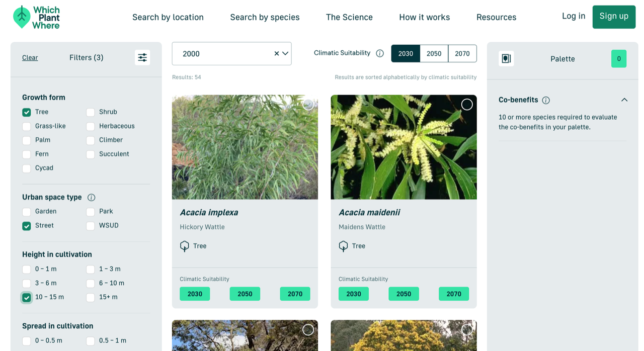Click the Climatic Suitability info icon
The width and height of the screenshot is (644, 351).
click(x=380, y=53)
